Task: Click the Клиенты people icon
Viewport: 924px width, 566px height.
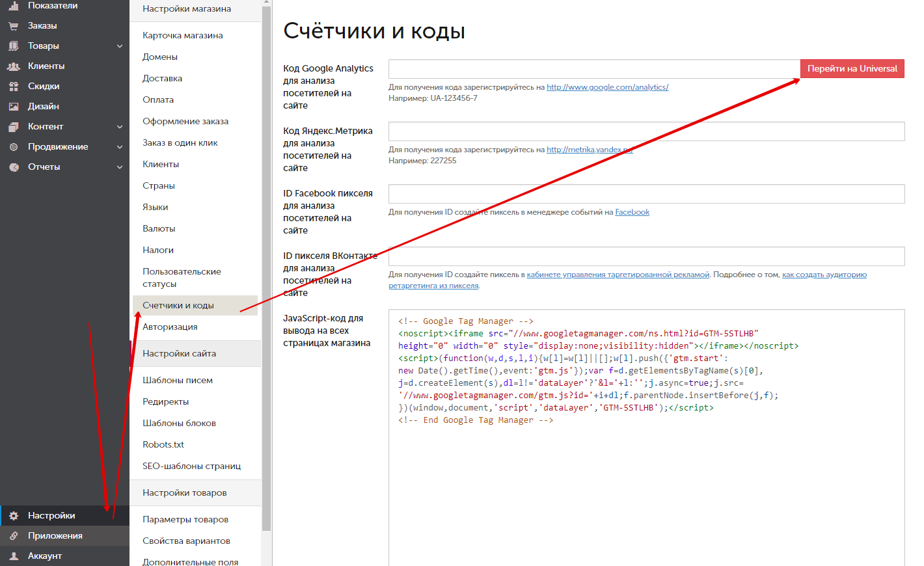Action: pos(14,66)
